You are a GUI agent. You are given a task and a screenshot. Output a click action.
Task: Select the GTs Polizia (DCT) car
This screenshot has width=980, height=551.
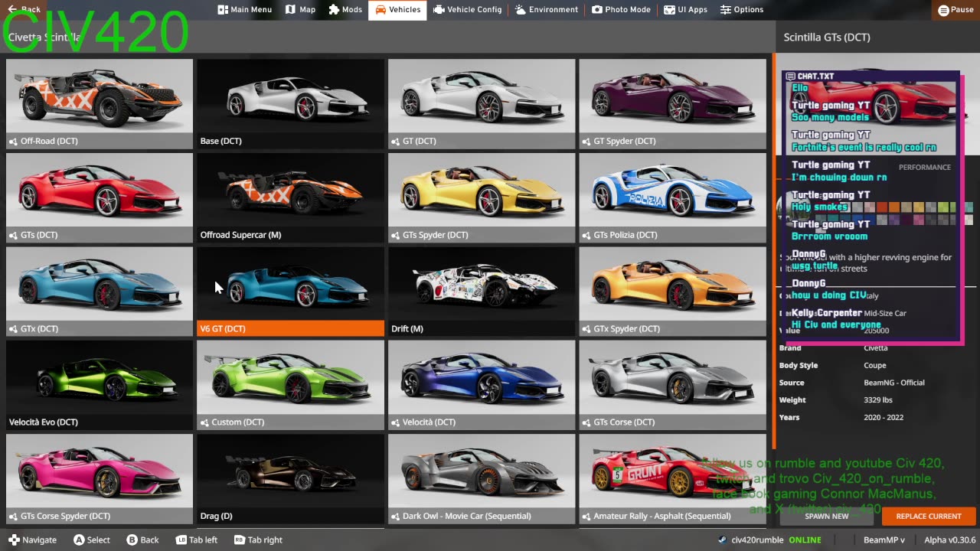(672, 197)
